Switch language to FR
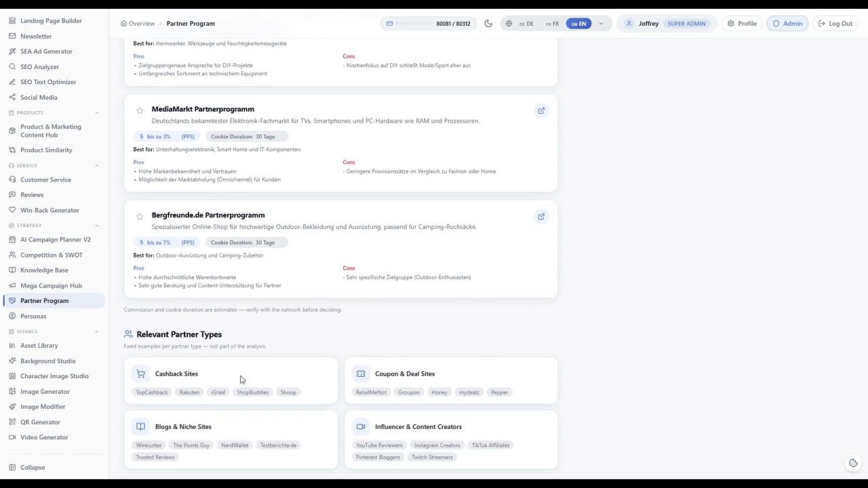 pos(553,24)
